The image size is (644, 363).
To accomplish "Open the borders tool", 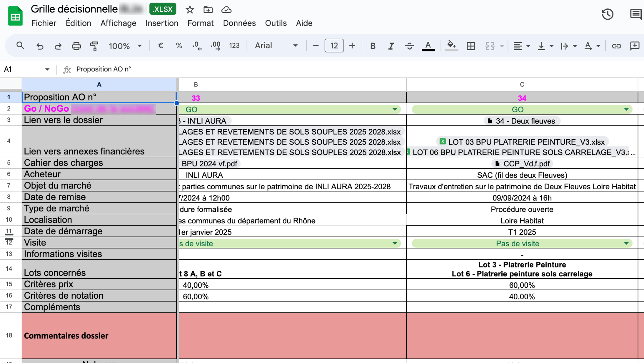I will click(471, 46).
